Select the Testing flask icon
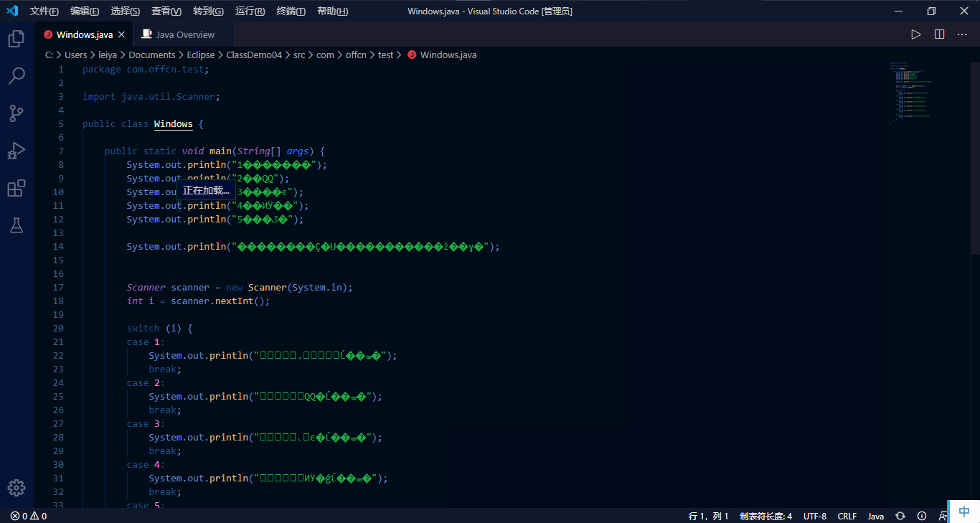The height and width of the screenshot is (523, 980). point(16,225)
